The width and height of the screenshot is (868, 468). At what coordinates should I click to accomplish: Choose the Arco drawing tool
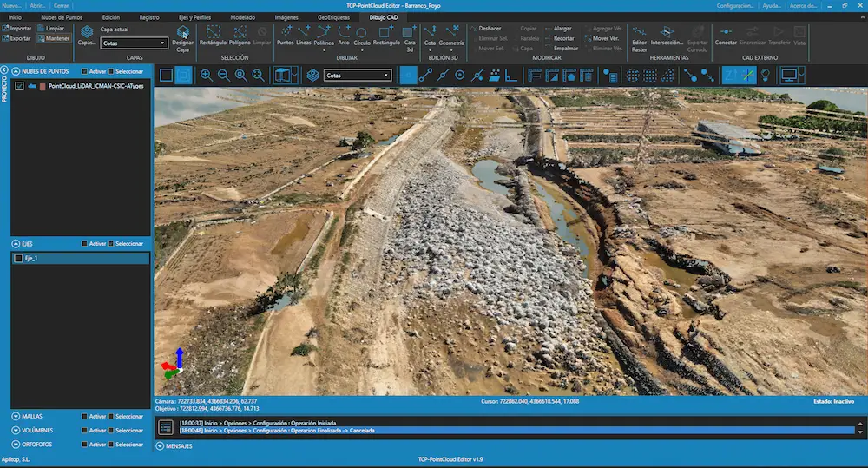[344, 36]
